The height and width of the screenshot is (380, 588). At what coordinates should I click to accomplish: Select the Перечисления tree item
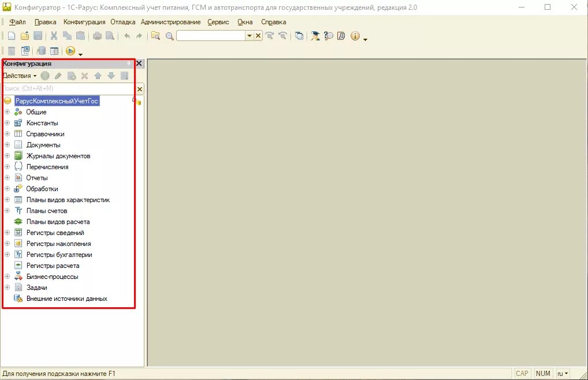(x=47, y=167)
